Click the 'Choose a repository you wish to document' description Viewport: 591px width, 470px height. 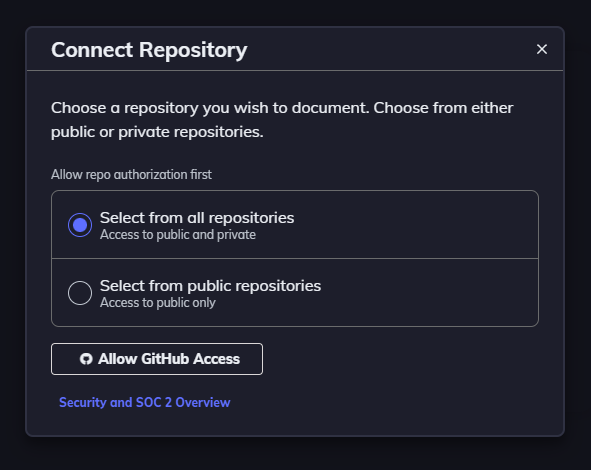[x=282, y=120]
